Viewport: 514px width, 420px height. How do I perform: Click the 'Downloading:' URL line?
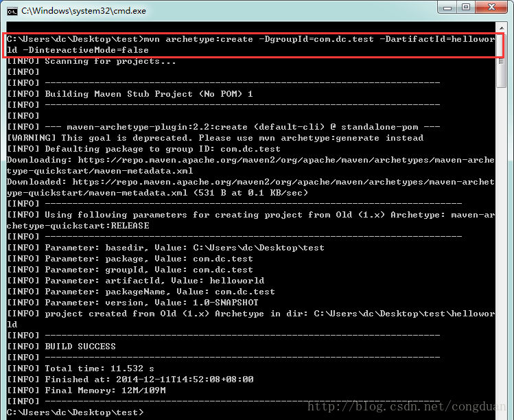250,160
